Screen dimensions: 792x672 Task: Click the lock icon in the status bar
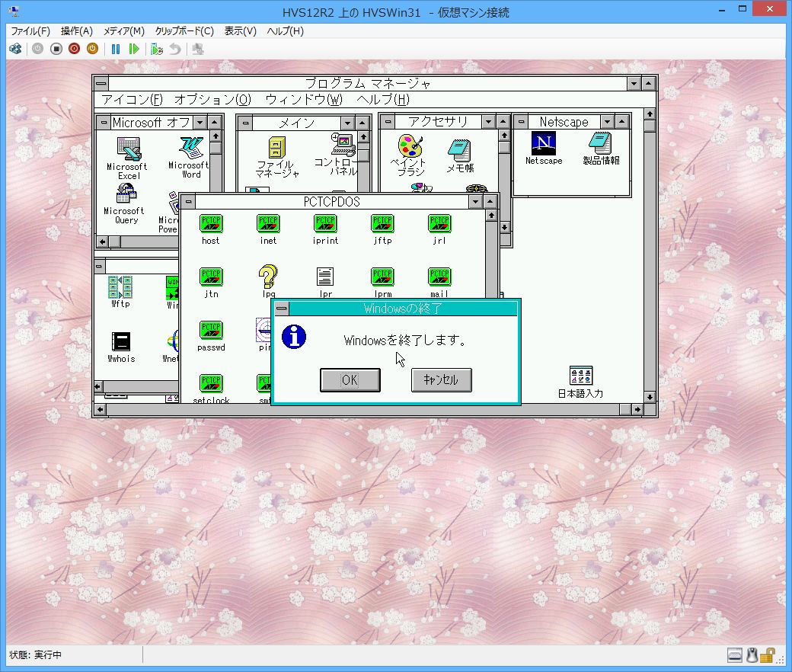click(x=768, y=654)
